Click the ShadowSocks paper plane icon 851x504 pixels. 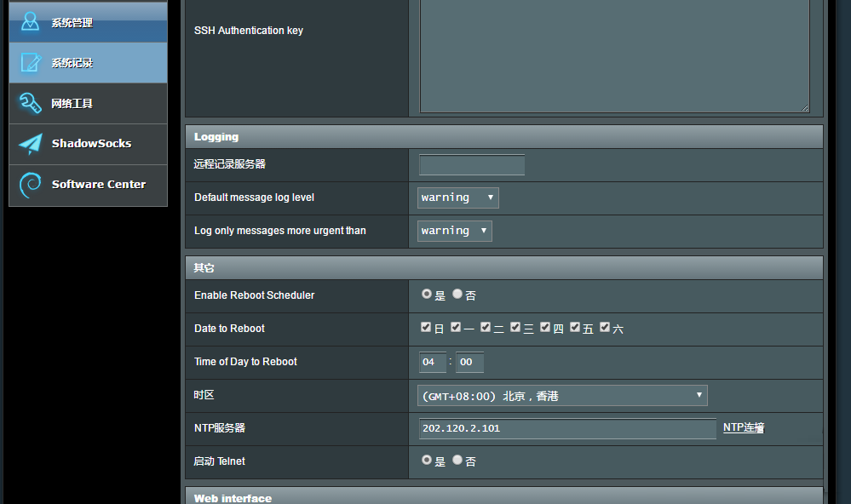(x=30, y=144)
